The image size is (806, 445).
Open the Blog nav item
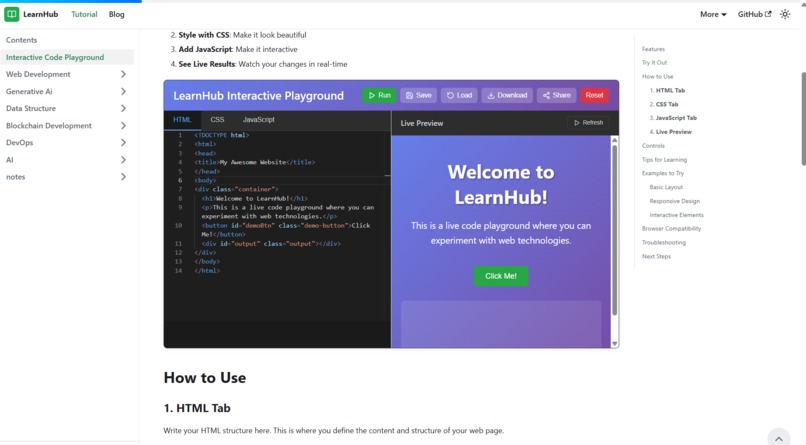pyautogui.click(x=117, y=14)
